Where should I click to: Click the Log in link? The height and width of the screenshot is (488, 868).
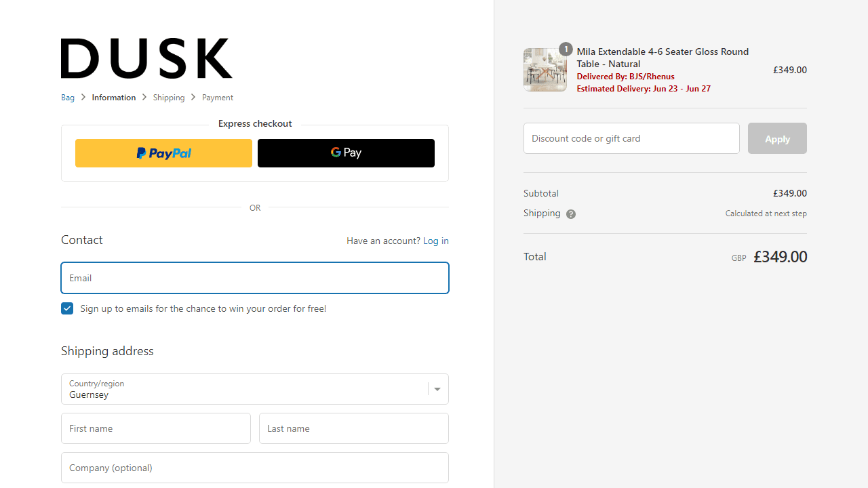click(436, 241)
